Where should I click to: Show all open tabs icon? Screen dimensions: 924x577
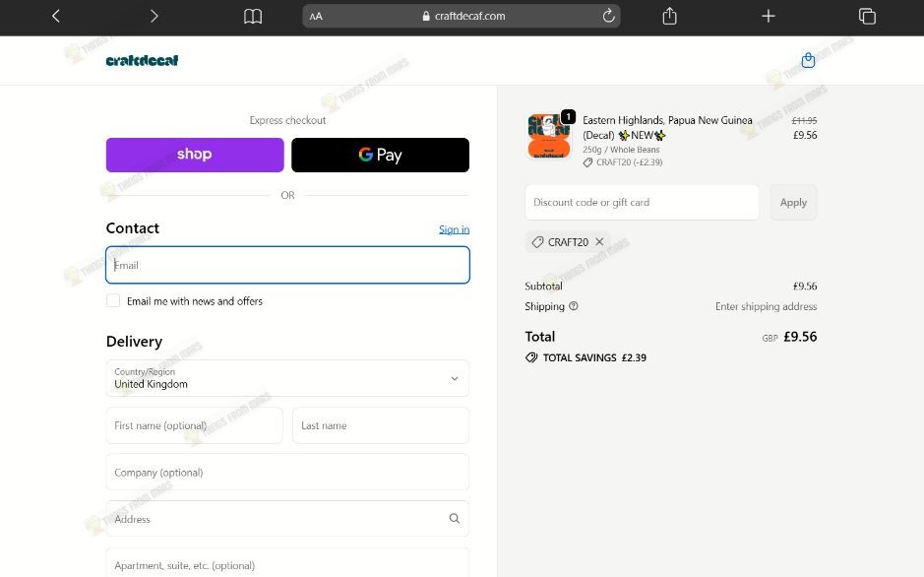click(x=867, y=16)
